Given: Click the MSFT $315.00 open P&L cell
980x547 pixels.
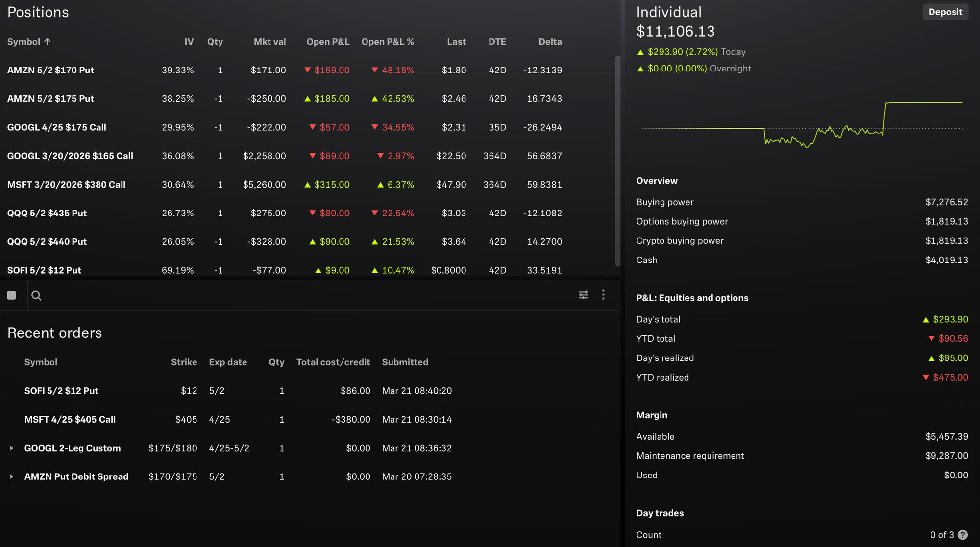Looking at the screenshot, I should [x=327, y=185].
